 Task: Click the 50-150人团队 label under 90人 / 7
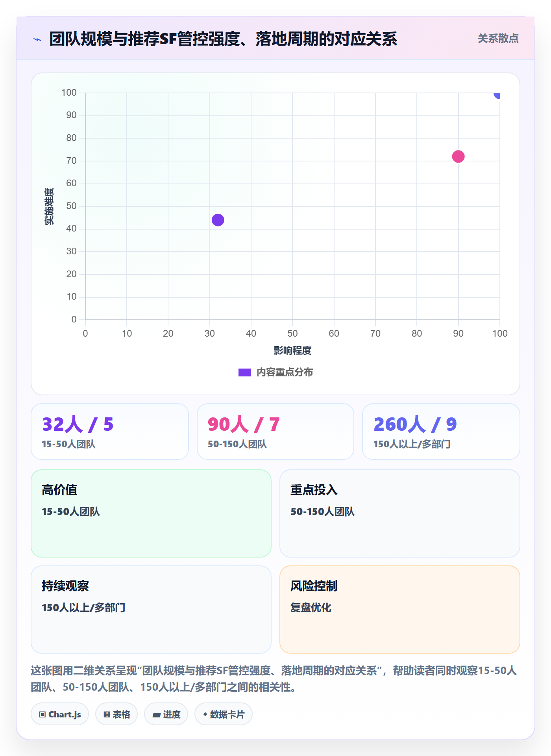tap(237, 444)
